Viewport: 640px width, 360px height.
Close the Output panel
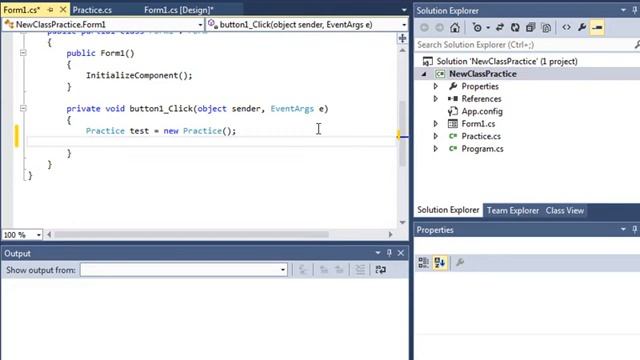pyautogui.click(x=401, y=253)
